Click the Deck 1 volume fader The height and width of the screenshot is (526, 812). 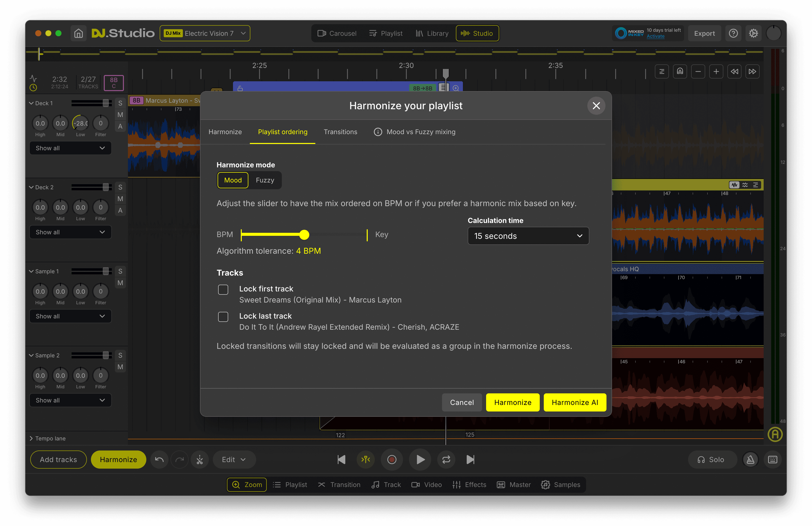point(106,103)
